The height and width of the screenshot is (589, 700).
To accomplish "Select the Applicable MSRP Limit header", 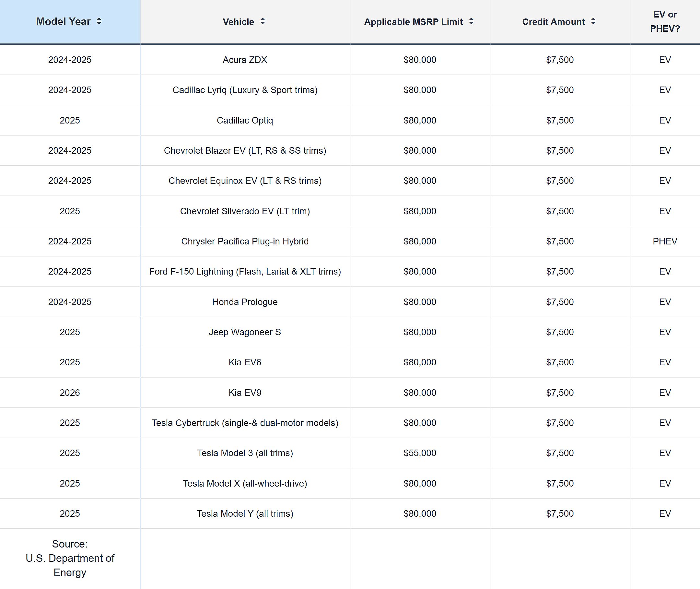I will tap(420, 22).
